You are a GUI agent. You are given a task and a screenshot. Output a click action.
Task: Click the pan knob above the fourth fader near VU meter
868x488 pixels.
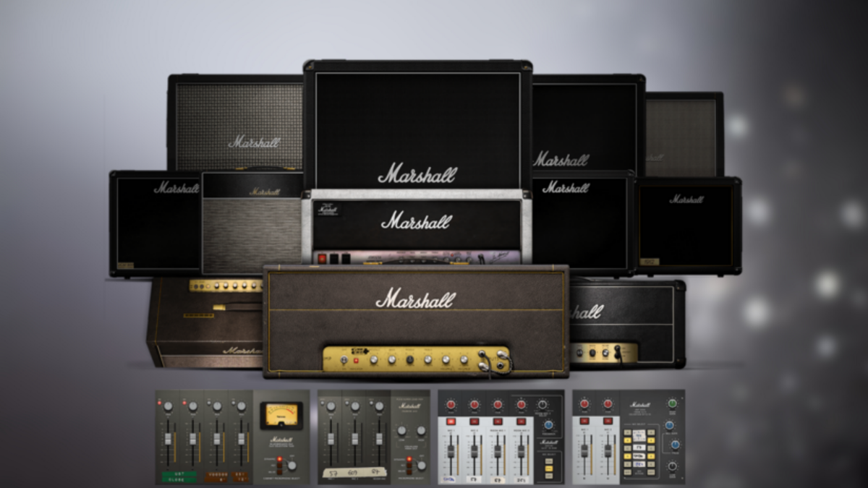click(x=242, y=406)
